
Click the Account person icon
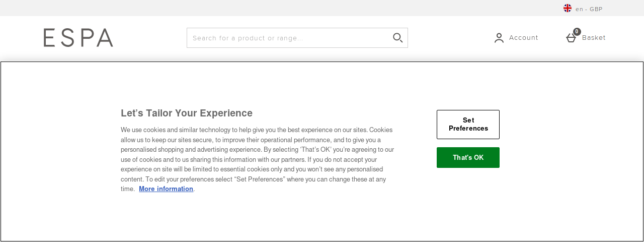[499, 38]
